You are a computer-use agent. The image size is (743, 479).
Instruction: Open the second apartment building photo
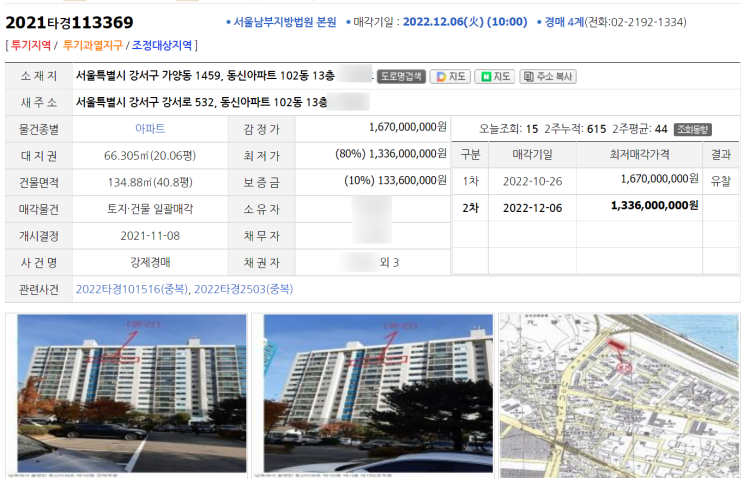pyautogui.click(x=378, y=393)
